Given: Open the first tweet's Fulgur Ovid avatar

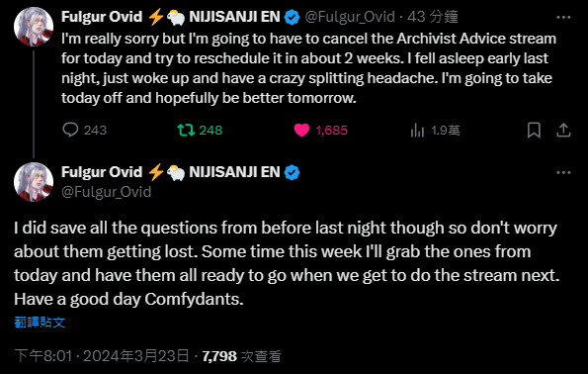Looking at the screenshot, I should coord(34,27).
